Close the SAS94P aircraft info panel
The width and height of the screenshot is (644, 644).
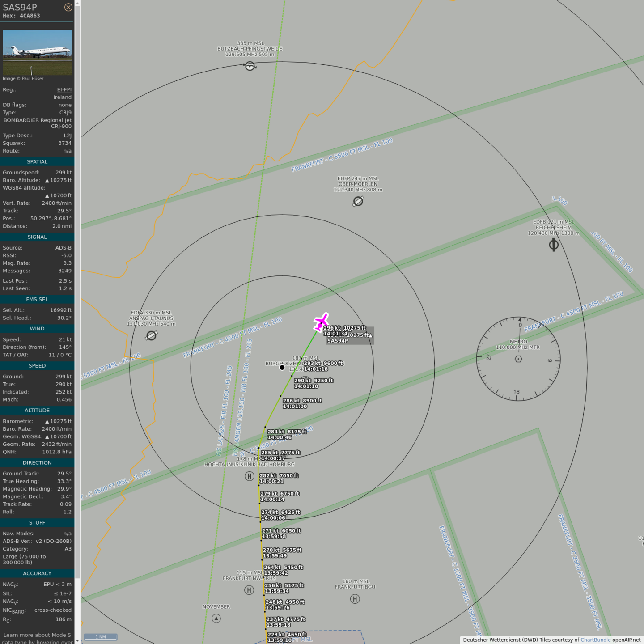pos(68,7)
